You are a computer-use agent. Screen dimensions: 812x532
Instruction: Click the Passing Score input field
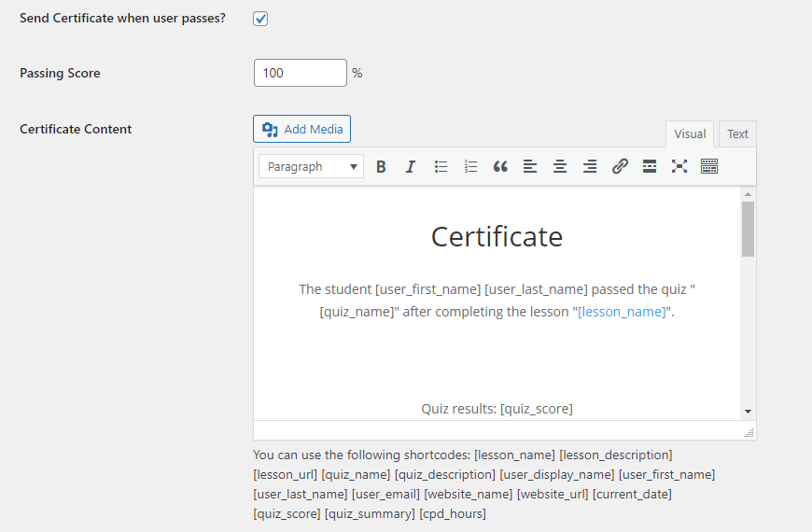300,73
